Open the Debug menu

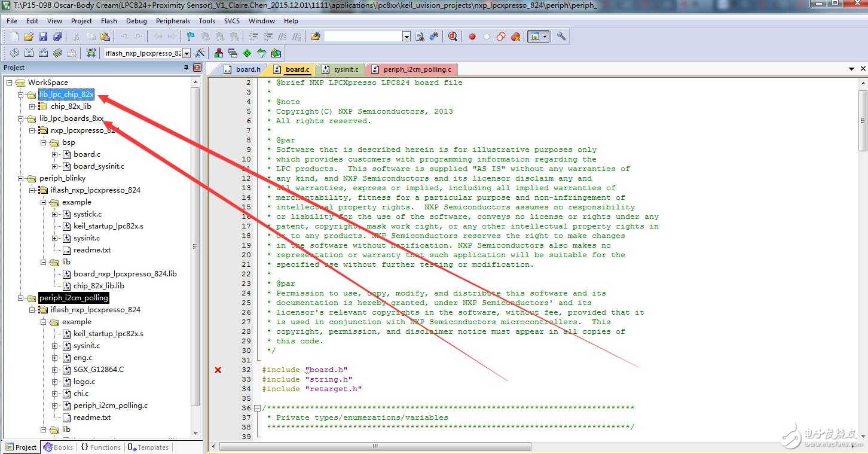click(136, 21)
